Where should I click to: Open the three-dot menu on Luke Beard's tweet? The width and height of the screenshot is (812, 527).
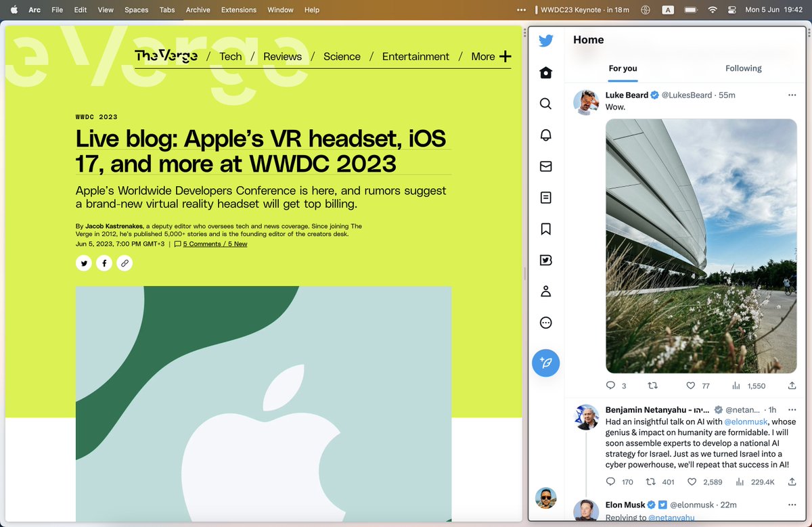tap(792, 95)
